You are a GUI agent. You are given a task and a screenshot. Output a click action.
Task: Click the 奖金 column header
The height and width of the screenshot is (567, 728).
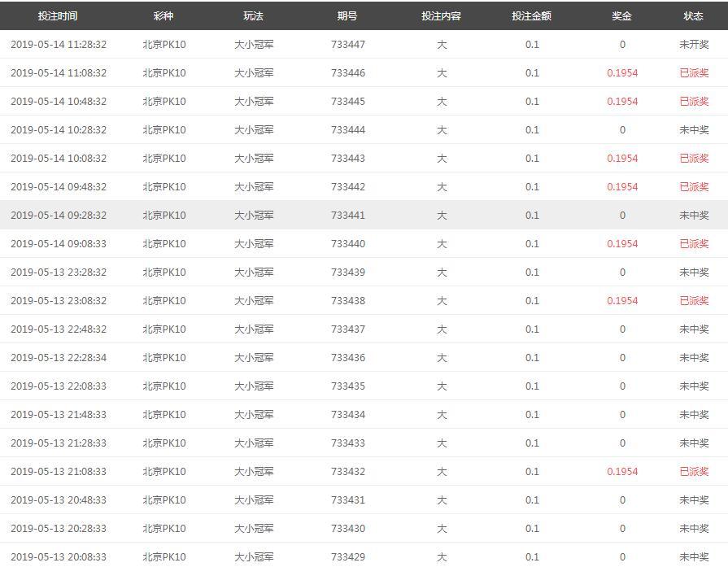click(x=622, y=16)
